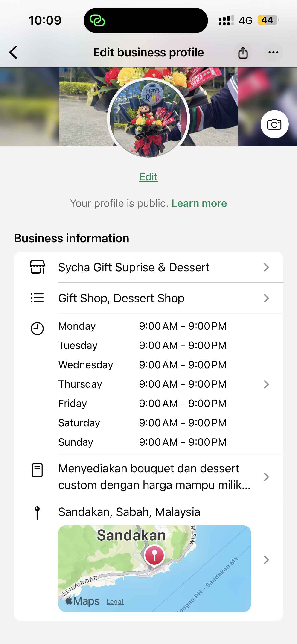
Task: Tap the Learn more link
Action: point(199,203)
